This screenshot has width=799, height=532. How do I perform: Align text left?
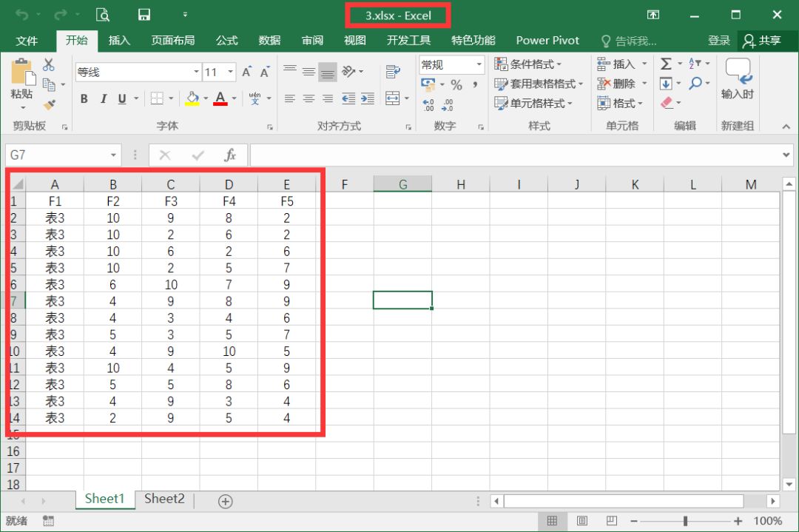click(290, 98)
